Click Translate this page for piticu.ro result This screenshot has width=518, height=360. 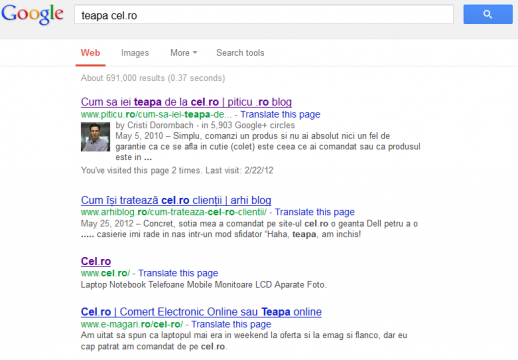tap(280, 115)
